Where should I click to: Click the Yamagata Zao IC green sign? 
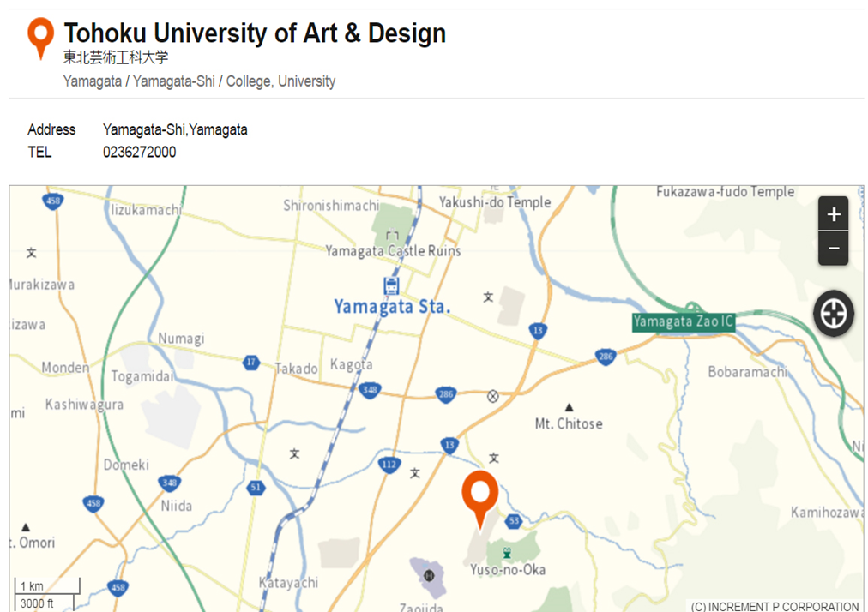tap(684, 322)
